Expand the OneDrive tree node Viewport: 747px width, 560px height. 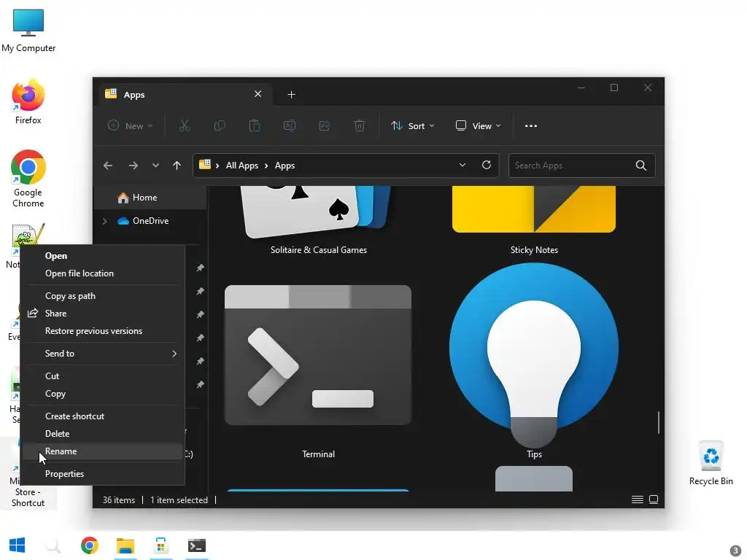pos(105,221)
